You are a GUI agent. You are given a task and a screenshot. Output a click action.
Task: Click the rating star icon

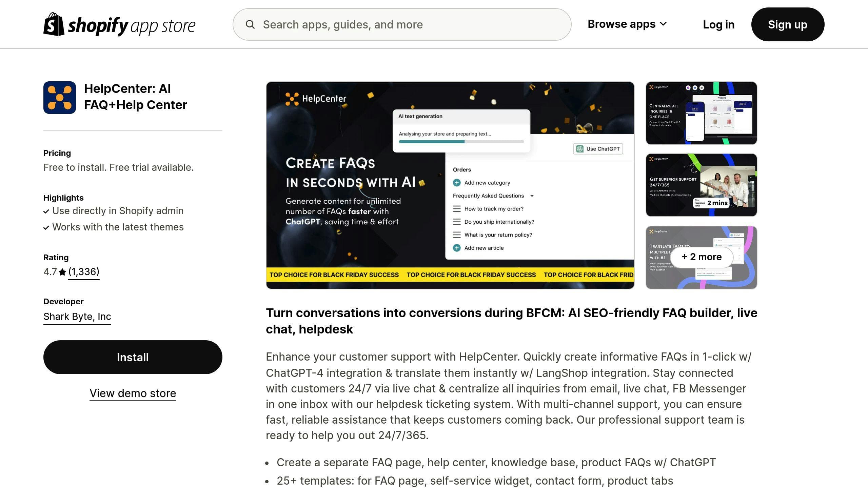click(x=62, y=272)
